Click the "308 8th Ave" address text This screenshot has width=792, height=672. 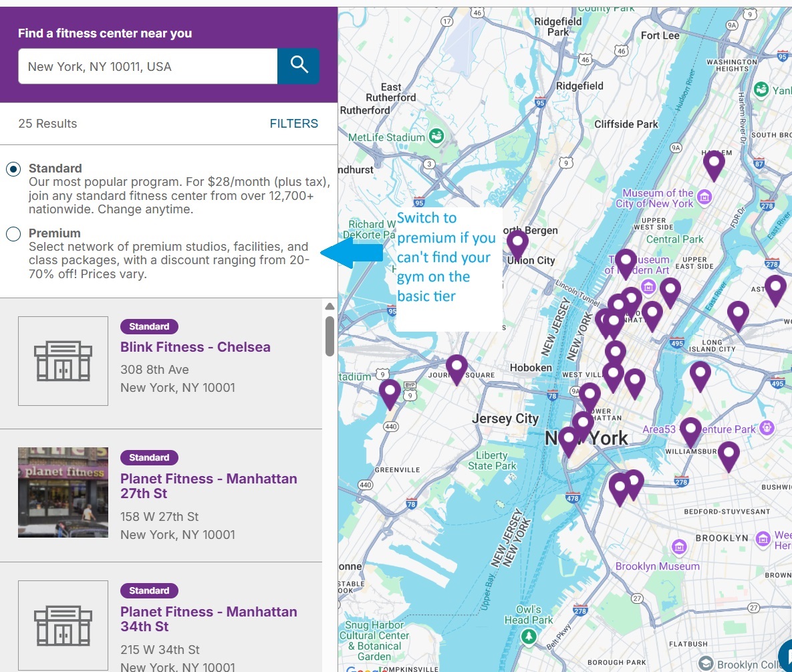pyautogui.click(x=154, y=370)
